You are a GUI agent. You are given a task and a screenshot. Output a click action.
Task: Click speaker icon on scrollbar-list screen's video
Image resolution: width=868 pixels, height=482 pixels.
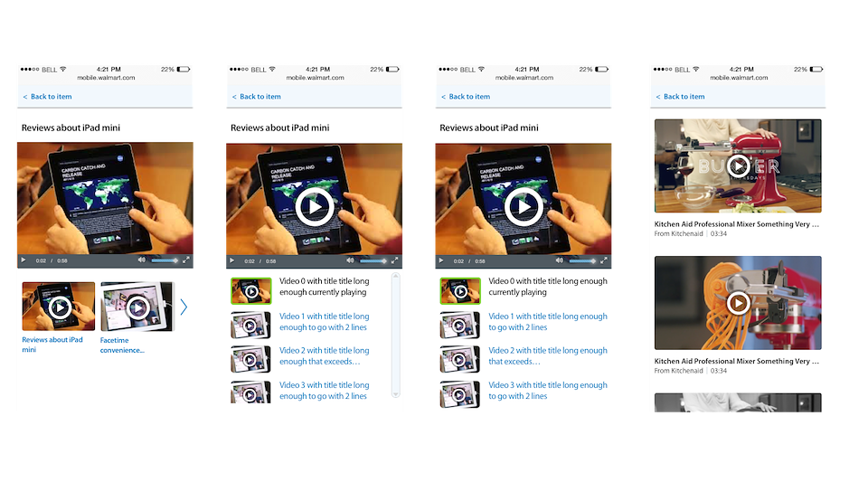point(350,260)
